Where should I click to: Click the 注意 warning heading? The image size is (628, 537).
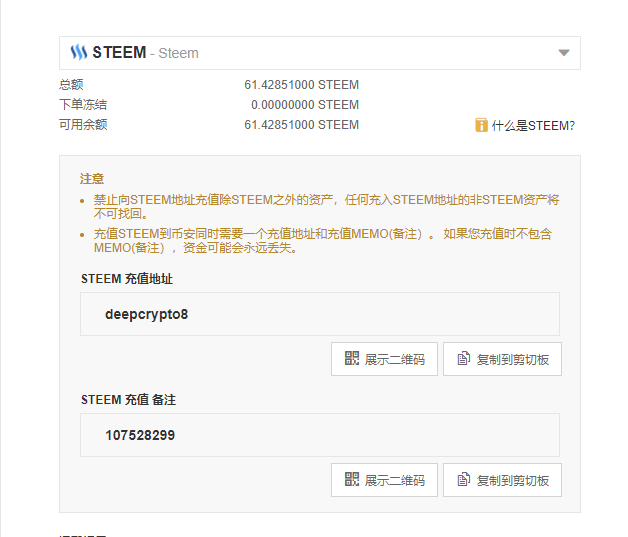pos(92,179)
